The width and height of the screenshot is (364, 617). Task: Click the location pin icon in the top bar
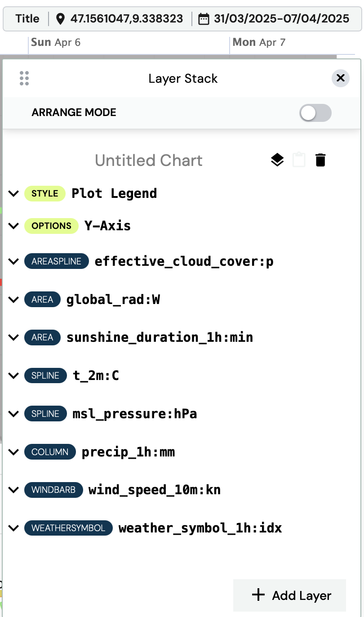click(61, 18)
